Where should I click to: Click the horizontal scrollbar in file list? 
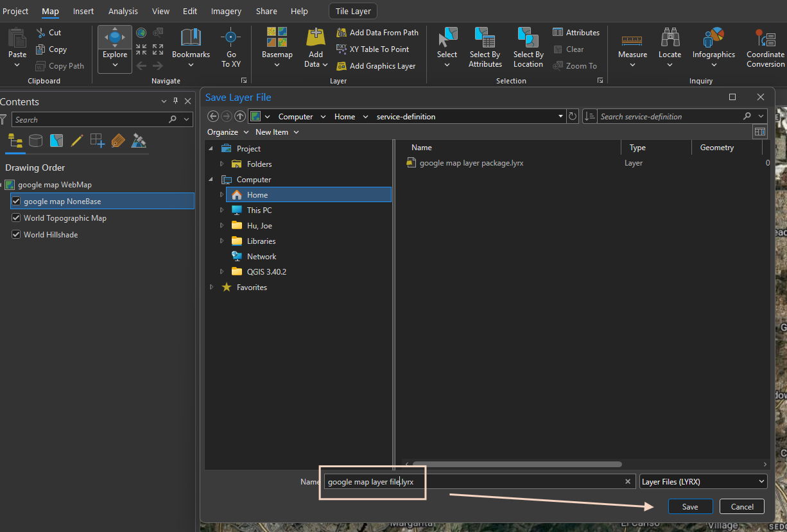[517, 464]
